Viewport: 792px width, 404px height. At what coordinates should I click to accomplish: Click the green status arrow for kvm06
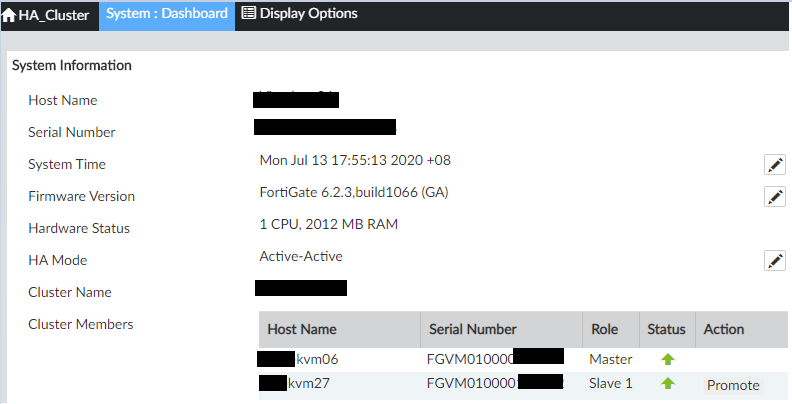pos(668,358)
